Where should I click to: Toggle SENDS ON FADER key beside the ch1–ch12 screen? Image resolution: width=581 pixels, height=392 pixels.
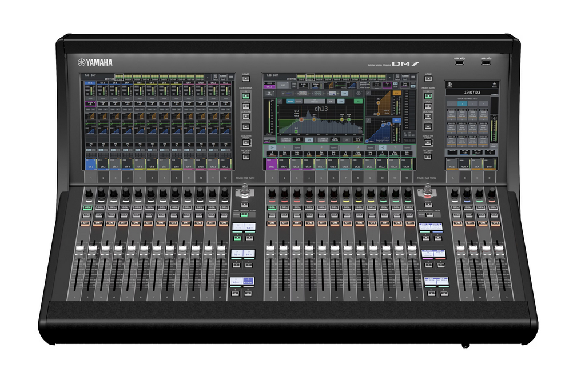pos(246,142)
